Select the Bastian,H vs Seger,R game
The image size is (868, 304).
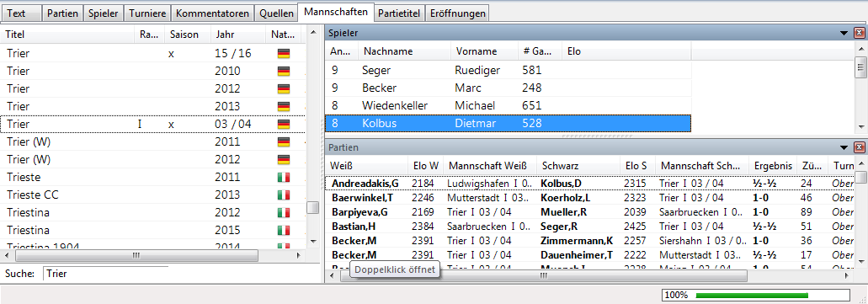(589, 227)
